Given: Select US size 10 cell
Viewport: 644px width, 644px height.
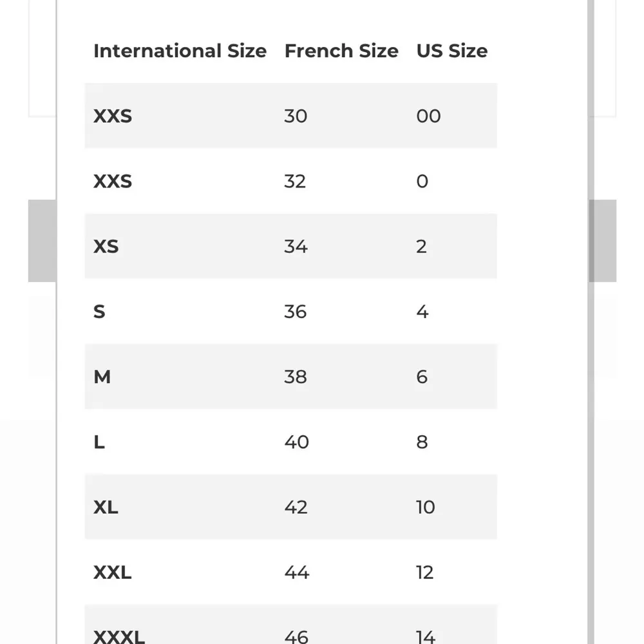Looking at the screenshot, I should (426, 507).
